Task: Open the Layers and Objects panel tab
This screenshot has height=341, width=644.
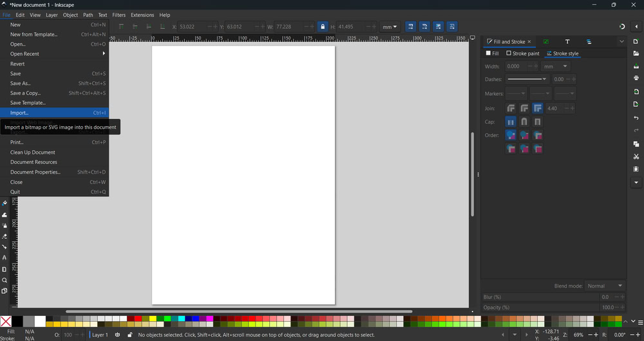Action: (x=589, y=41)
